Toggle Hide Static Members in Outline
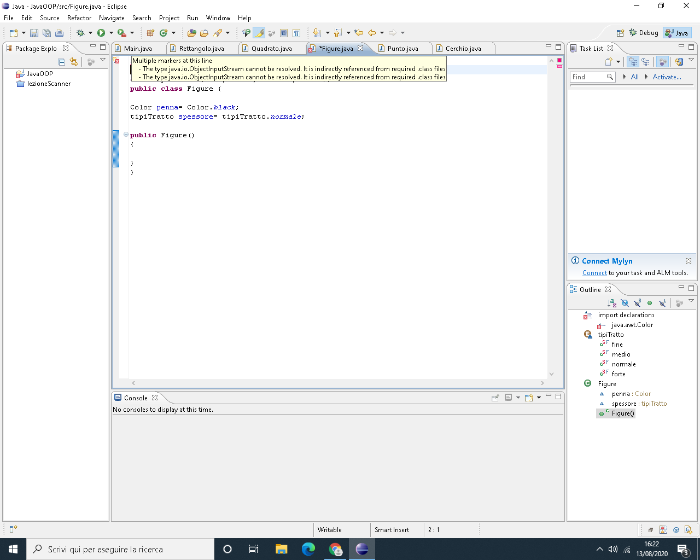Screen dimensions: 700x560 pos(638,303)
